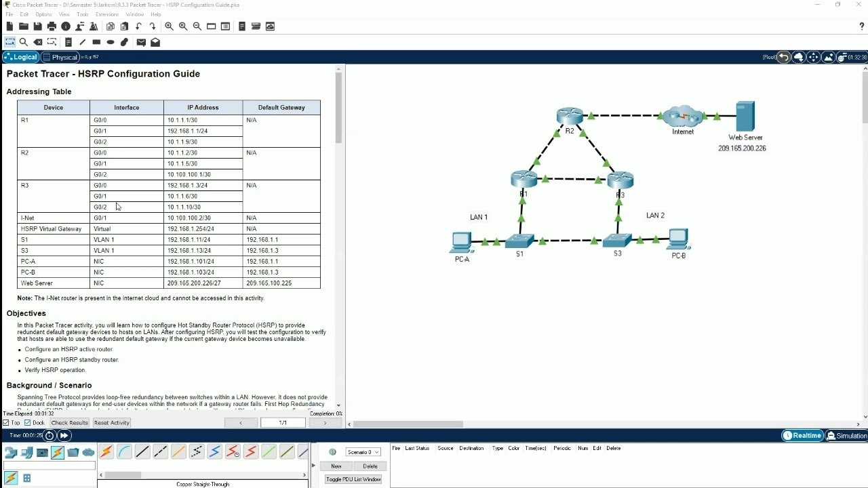Open the File menu
This screenshot has height=488, width=868.
point(9,14)
